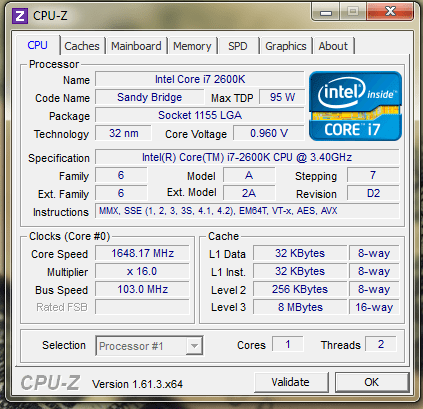
Task: Click the Level 3 8 MBytes value
Action: pos(300,307)
